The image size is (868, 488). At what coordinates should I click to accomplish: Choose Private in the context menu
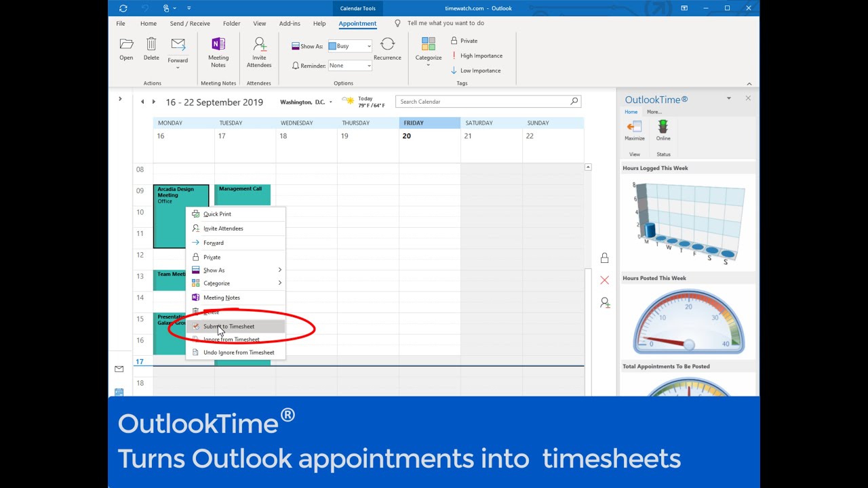pos(236,257)
